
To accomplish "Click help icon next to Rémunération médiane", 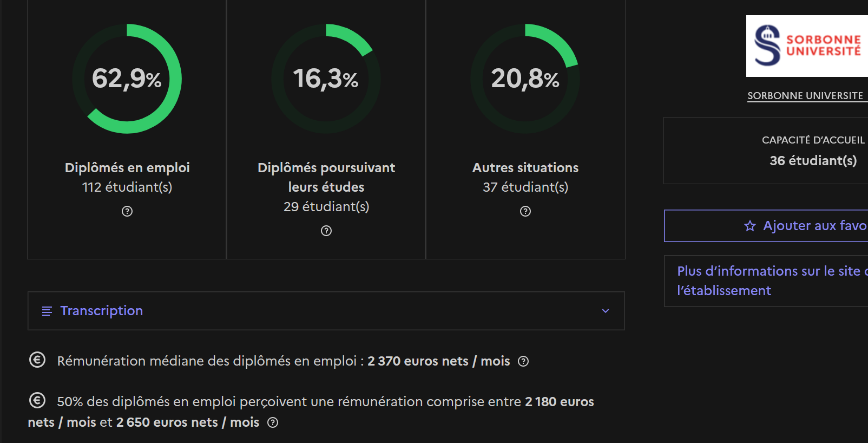I will point(523,361).
